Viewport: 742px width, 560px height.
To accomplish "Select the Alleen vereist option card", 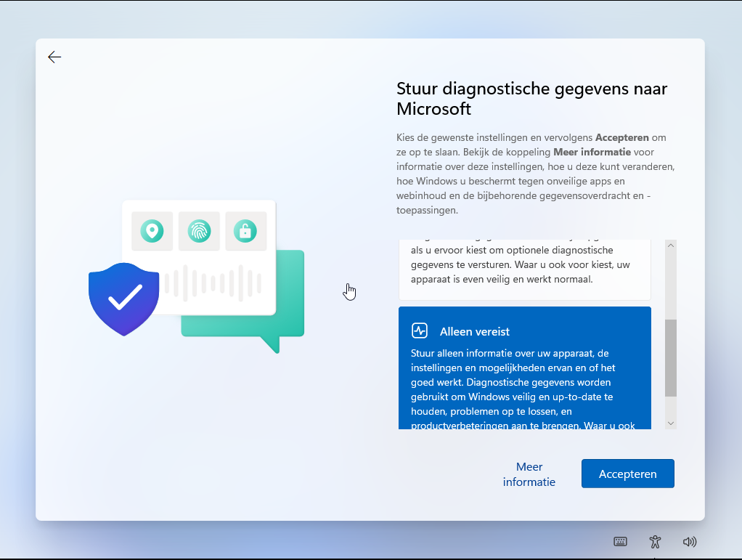I will pyautogui.click(x=525, y=368).
